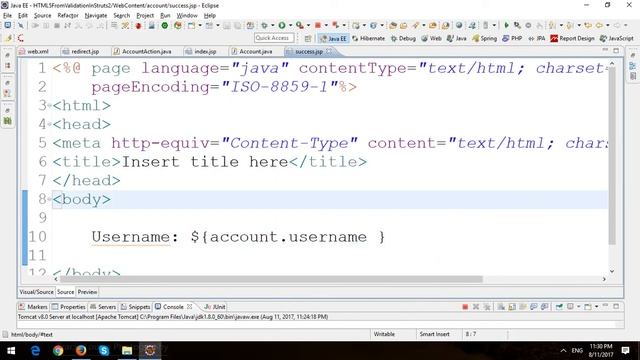This screenshot has height=360, width=640.
Task: Open Google Chrome from the taskbar
Action: (x=58, y=351)
